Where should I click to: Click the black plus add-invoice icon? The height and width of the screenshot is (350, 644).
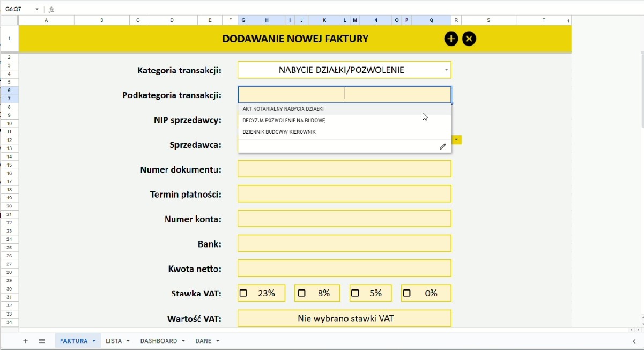click(451, 39)
